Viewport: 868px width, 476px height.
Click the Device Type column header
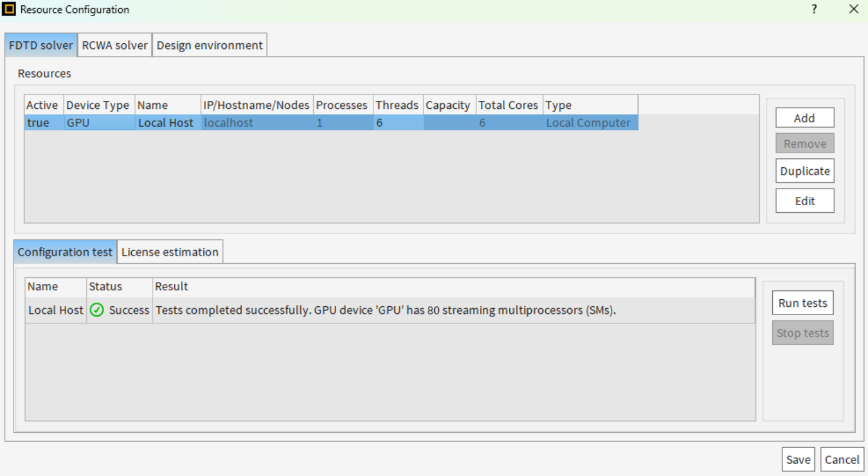(98, 105)
